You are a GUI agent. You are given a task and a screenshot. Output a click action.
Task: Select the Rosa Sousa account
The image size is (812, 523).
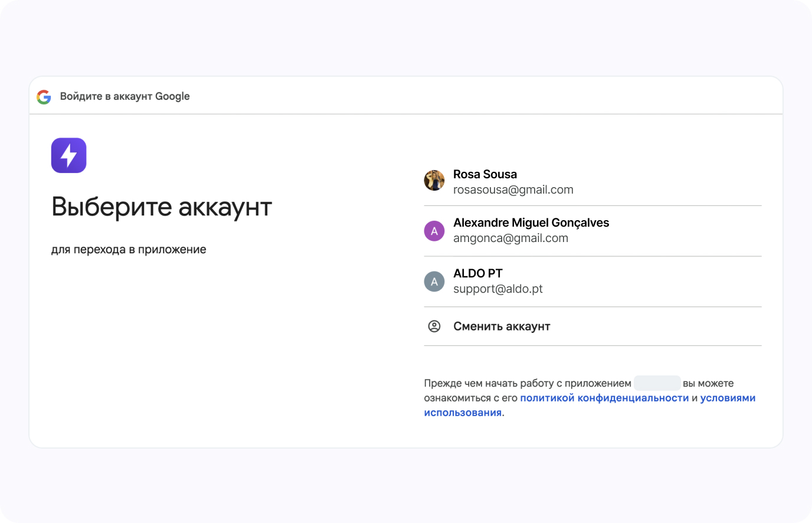pos(592,181)
